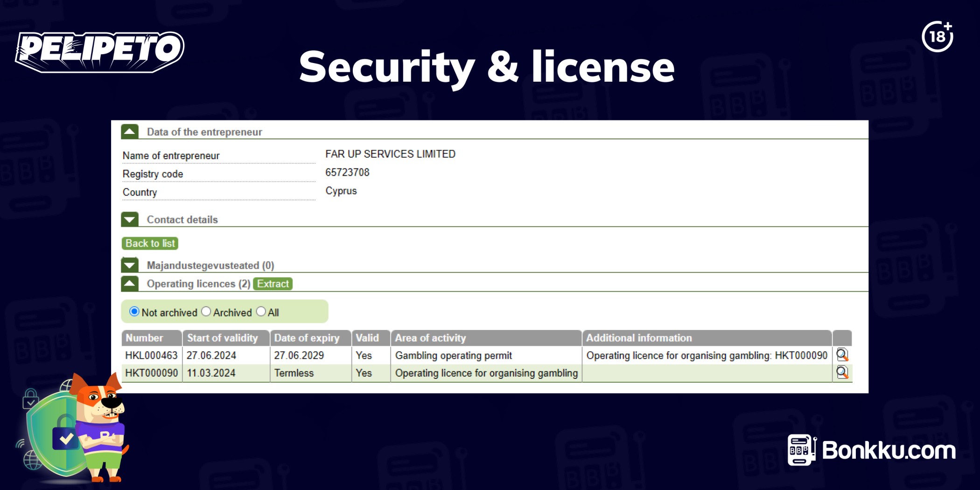The width and height of the screenshot is (980, 490).
Task: Click the Extract button
Action: 273,284
